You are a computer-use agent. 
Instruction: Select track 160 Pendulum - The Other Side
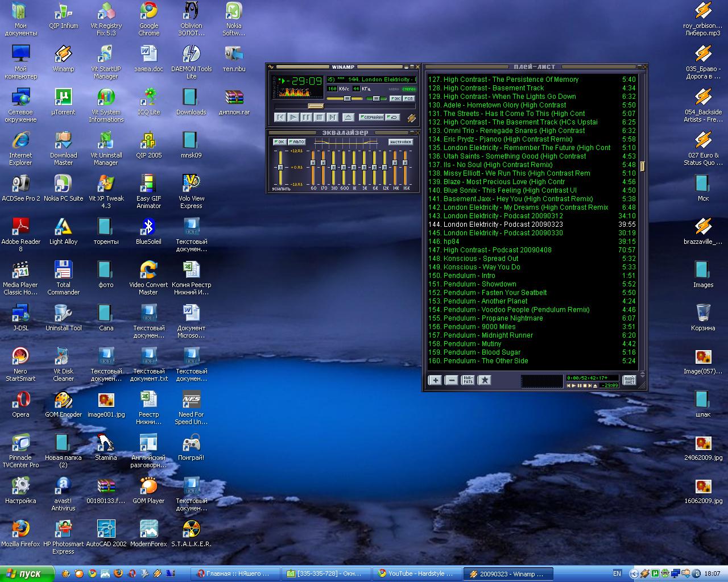click(x=532, y=361)
